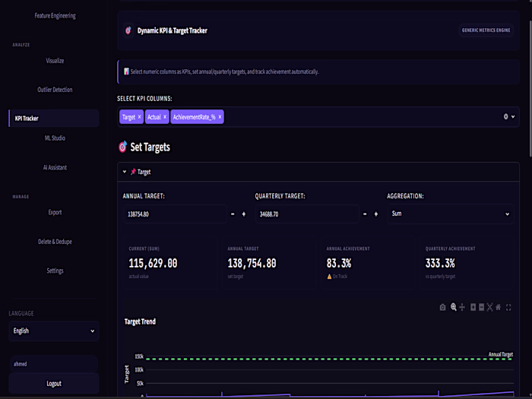Screen dimensions: 532x399
Task: Click the Logout button
Action: coord(54,383)
